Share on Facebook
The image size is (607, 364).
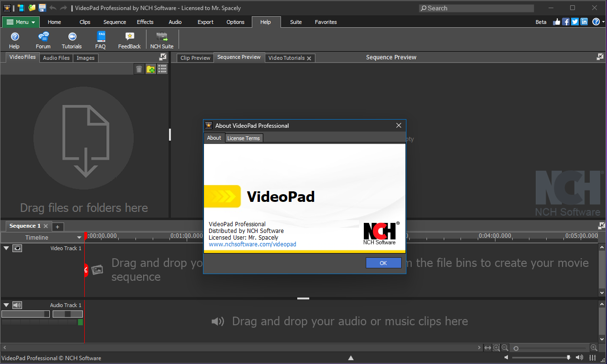click(566, 22)
